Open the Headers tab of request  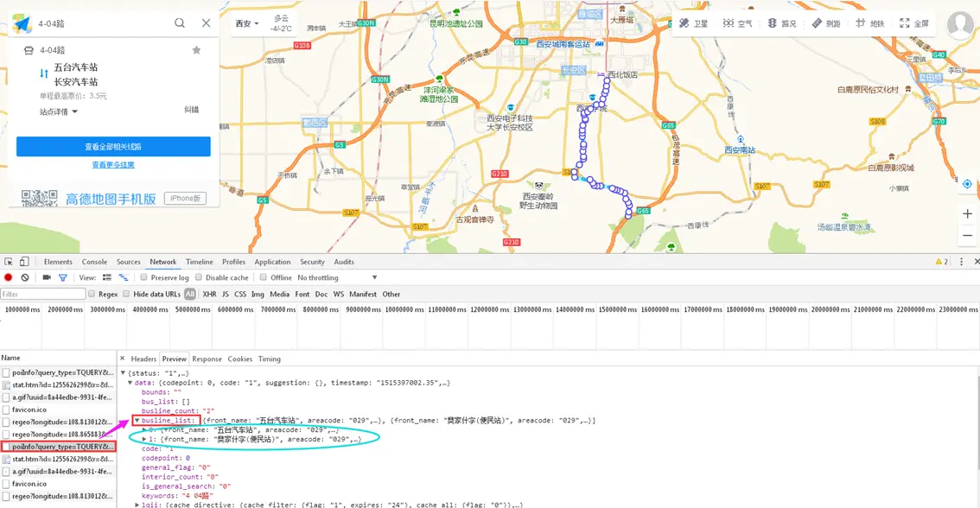pyautogui.click(x=143, y=359)
